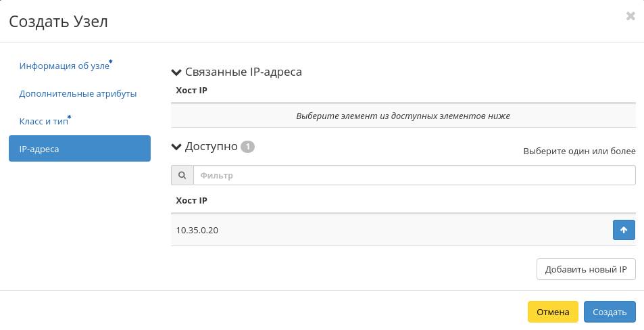The height and width of the screenshot is (330, 644).
Task: Switch to the Дополнительные атрибуты tab
Action: coord(78,94)
